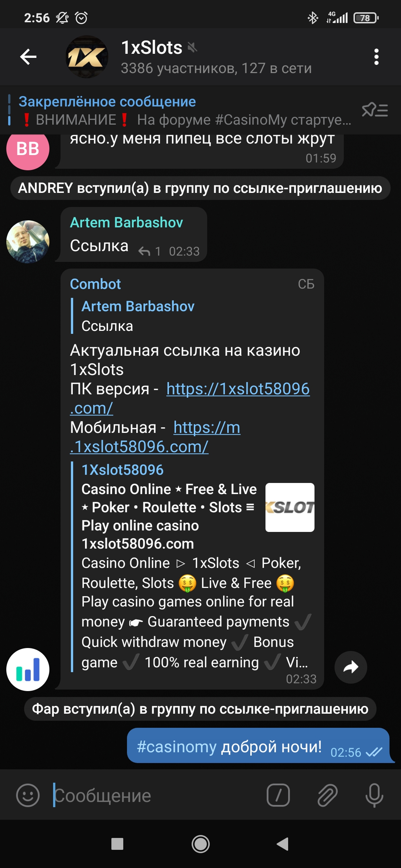
Task: Forward the Combot message with share arrow
Action: pyautogui.click(x=351, y=667)
